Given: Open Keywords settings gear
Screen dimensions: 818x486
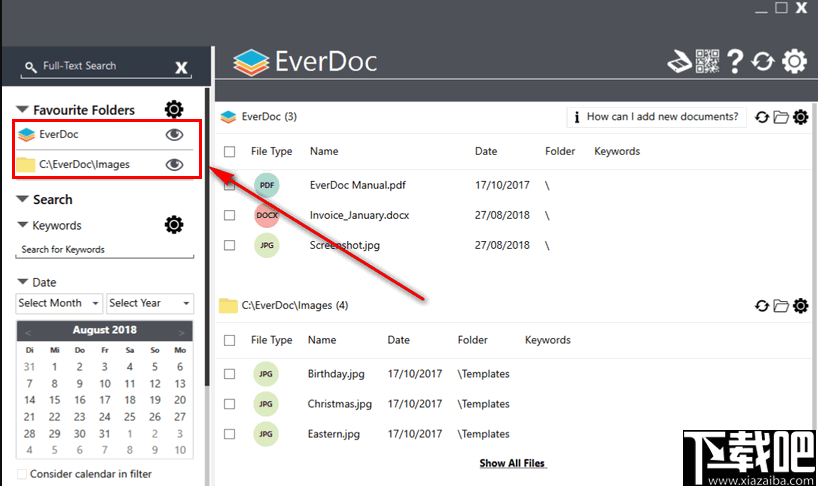Looking at the screenshot, I should [x=174, y=225].
